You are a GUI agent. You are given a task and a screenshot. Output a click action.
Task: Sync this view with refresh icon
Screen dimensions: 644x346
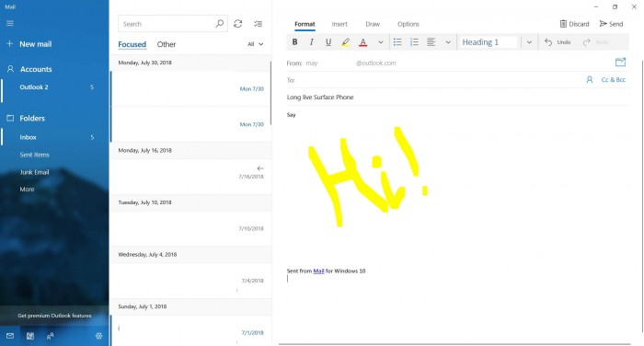pyautogui.click(x=237, y=24)
